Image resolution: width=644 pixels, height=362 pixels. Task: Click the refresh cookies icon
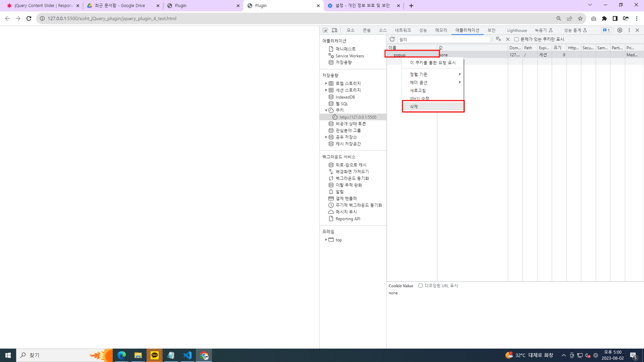click(x=392, y=39)
